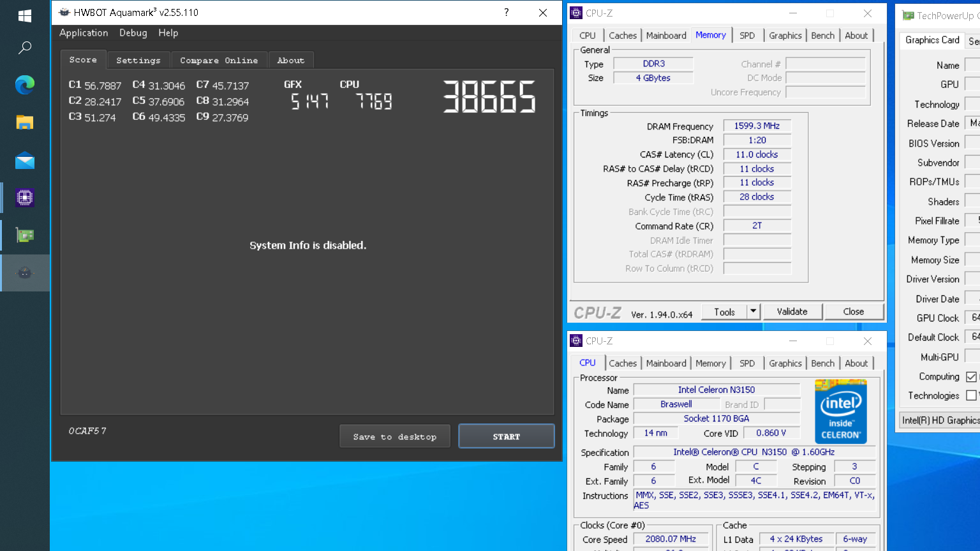Click Close button in CPU-Z Memory window
980x551 pixels.
click(x=854, y=311)
